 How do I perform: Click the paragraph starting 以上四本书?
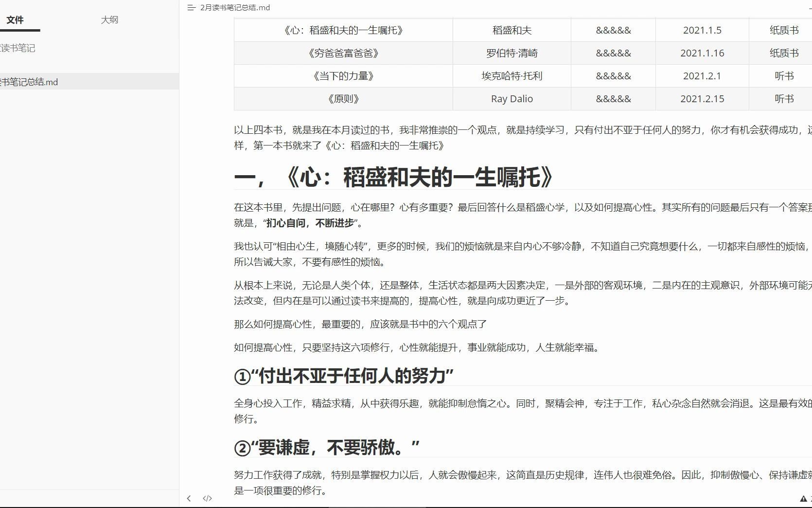pyautogui.click(x=523, y=138)
